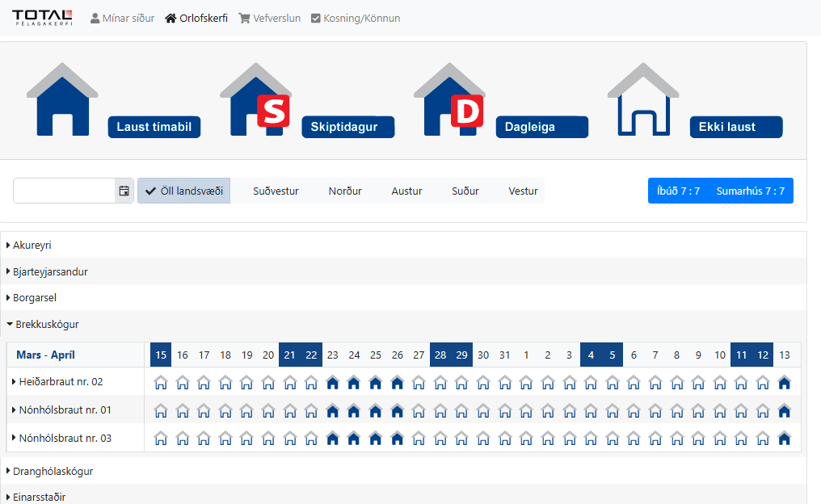The image size is (821, 504).
Task: Expand the Akureyri section
Action: click(x=32, y=245)
